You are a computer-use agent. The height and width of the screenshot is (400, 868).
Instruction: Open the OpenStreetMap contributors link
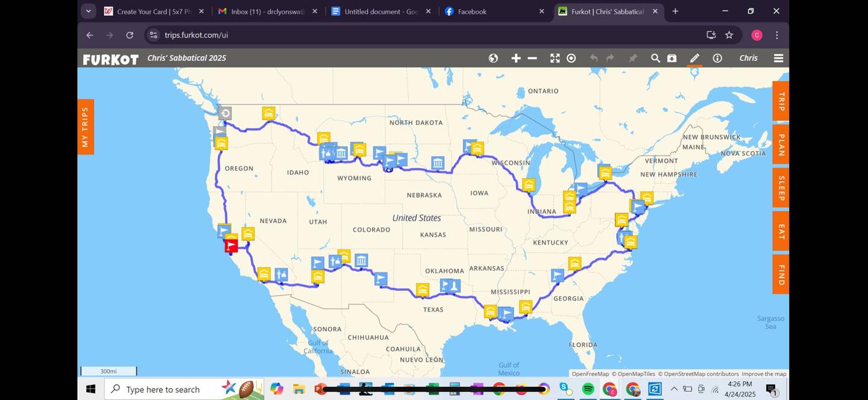coord(698,374)
